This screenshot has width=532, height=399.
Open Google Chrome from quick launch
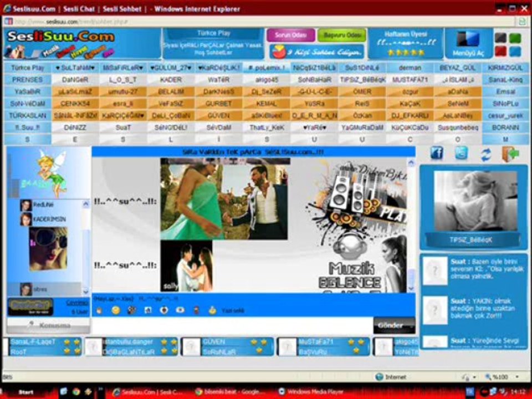(x=76, y=392)
